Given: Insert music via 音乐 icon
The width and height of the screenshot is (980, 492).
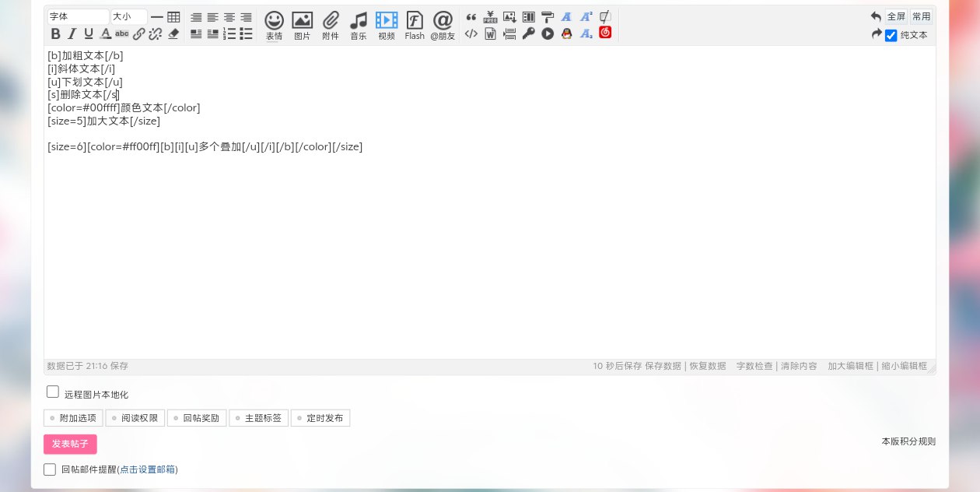Looking at the screenshot, I should pos(359,26).
